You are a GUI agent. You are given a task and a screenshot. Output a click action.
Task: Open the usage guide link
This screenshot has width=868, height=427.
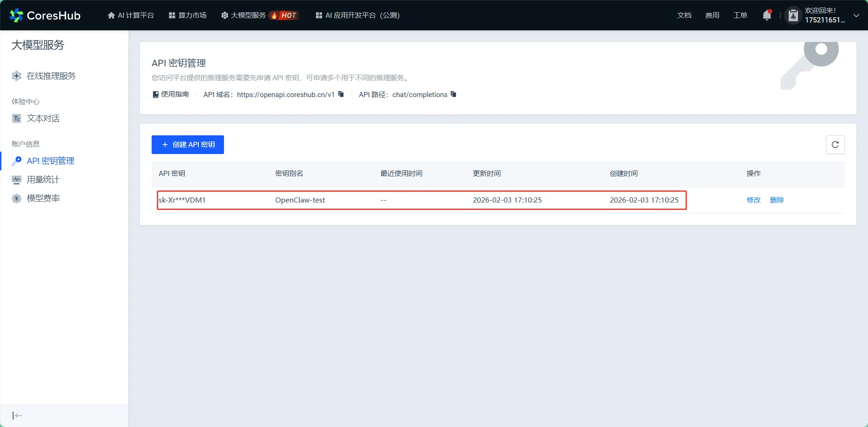pos(171,94)
